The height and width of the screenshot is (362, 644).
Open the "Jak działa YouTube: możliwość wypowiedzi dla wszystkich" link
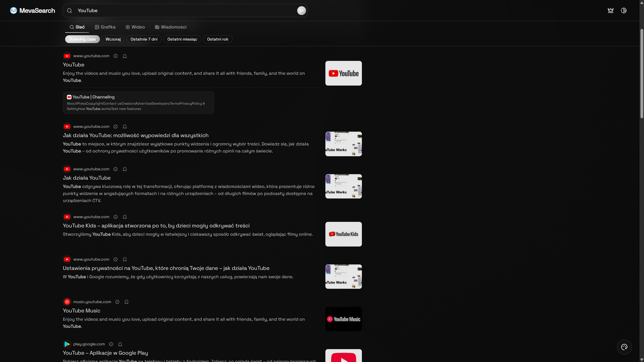136,136
